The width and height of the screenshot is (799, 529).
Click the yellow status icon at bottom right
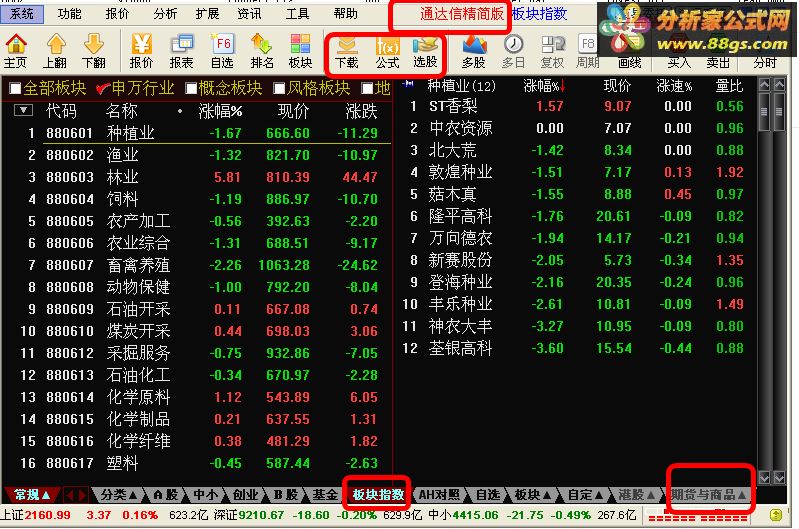[x=776, y=515]
